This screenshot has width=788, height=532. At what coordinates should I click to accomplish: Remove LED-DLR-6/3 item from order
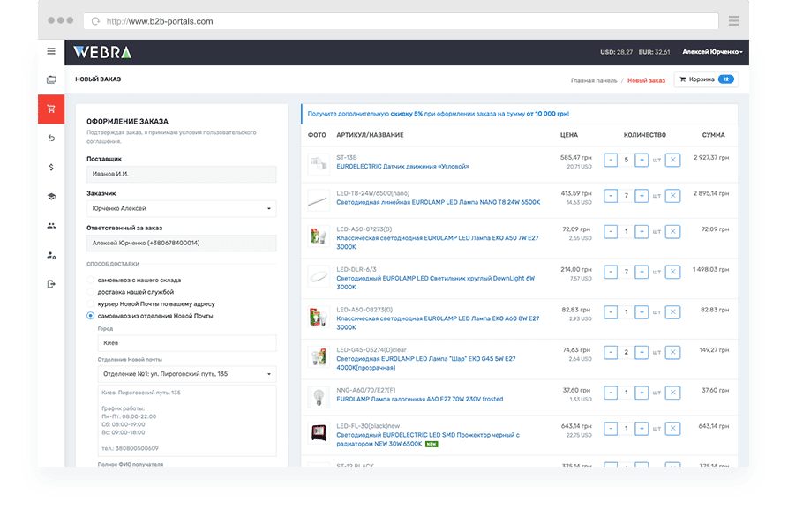[673, 272]
